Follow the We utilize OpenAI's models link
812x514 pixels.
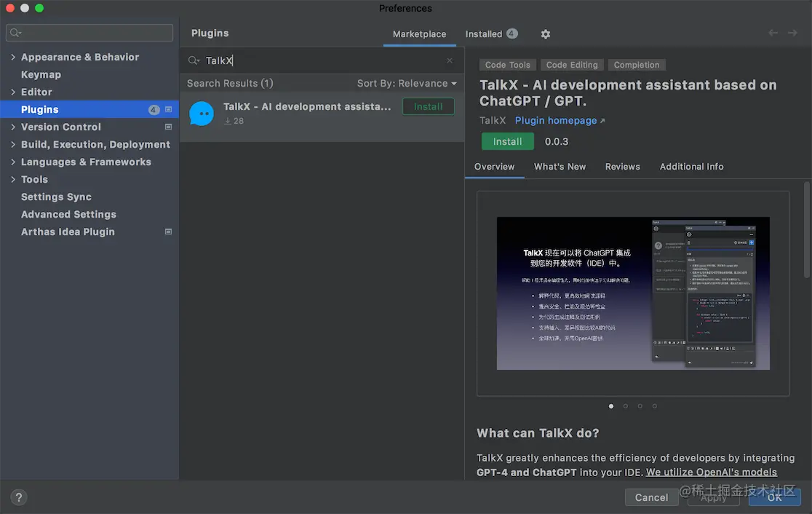711,472
